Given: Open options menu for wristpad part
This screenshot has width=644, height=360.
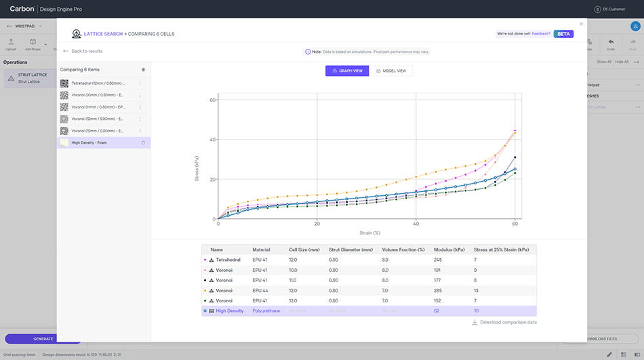Looking at the screenshot, I should click(638, 85).
